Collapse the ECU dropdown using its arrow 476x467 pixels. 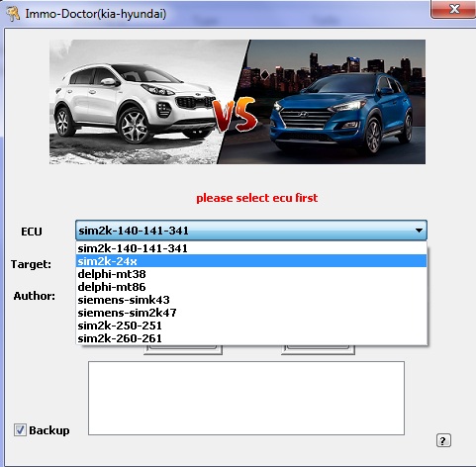pyautogui.click(x=419, y=231)
